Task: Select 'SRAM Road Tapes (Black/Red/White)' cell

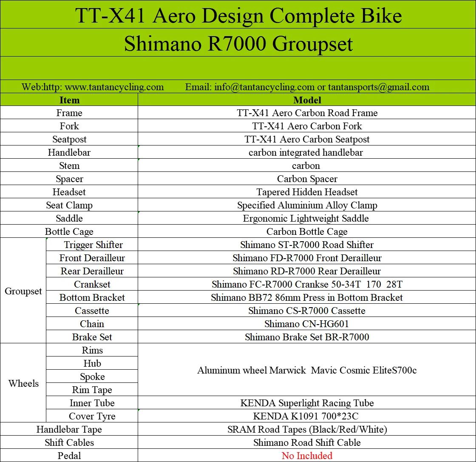Action: 307,429
